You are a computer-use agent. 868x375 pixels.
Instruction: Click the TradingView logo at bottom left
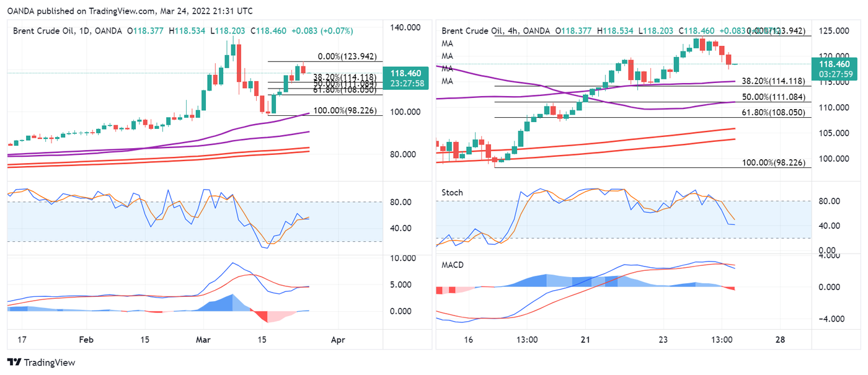click(x=40, y=363)
